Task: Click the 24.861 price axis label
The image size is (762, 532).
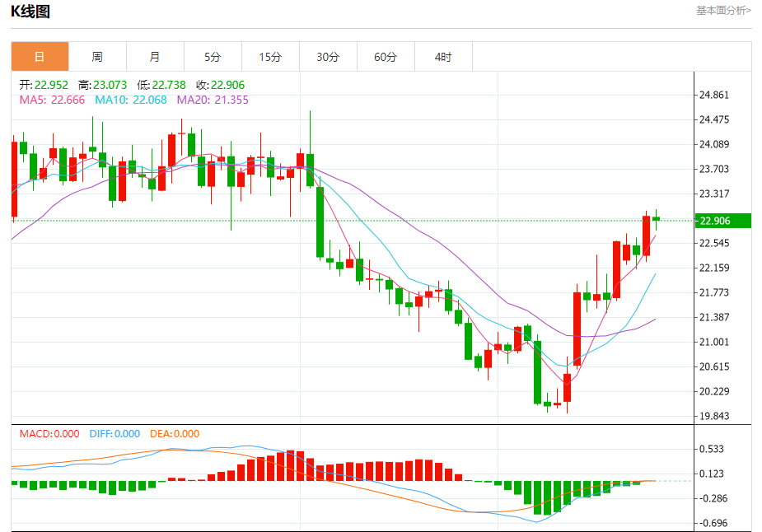Action: click(x=714, y=96)
